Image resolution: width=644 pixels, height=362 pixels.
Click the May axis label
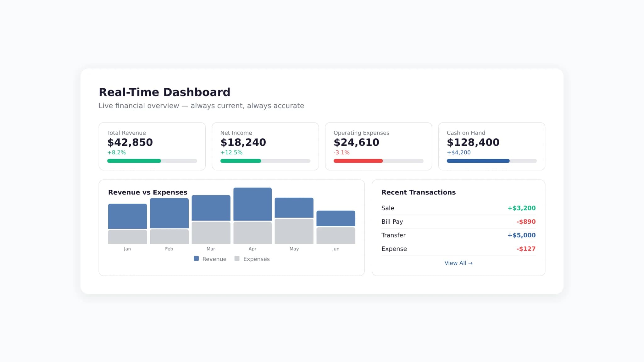tap(294, 249)
